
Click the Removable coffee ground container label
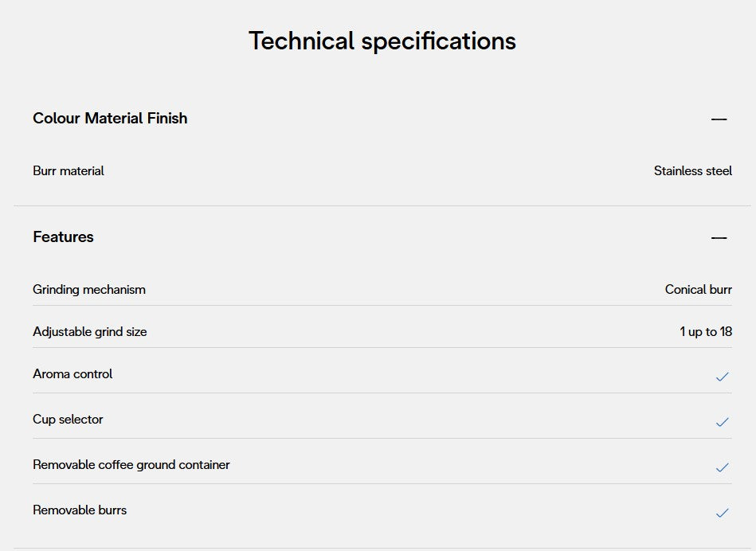pos(131,465)
